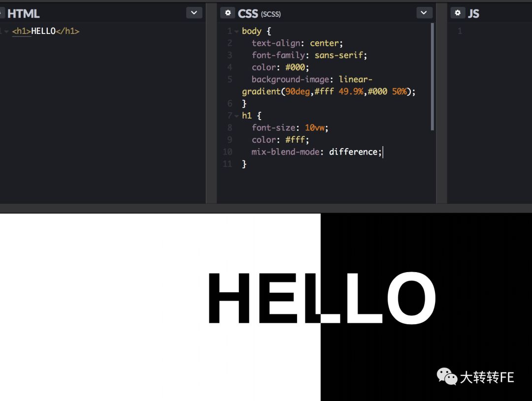Screen dimensions: 532x401
Task: Click the 'h1' selector in CSS
Action: (x=247, y=116)
